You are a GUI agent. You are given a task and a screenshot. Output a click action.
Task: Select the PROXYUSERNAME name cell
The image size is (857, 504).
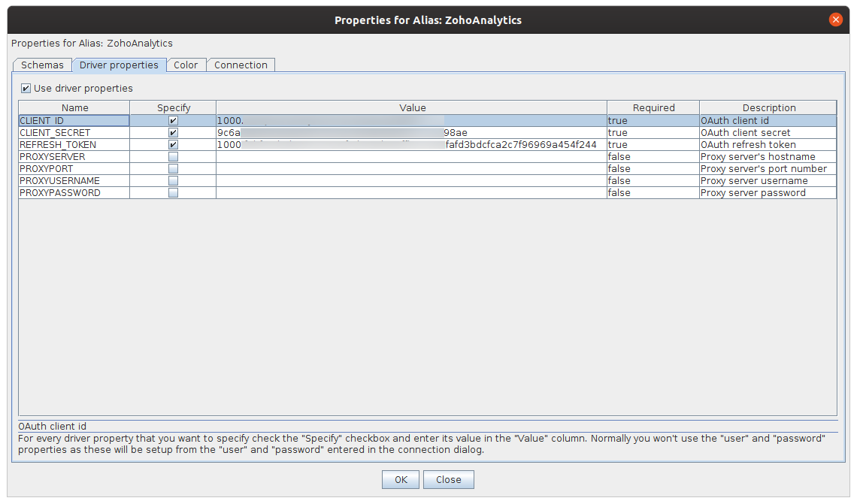tap(74, 181)
